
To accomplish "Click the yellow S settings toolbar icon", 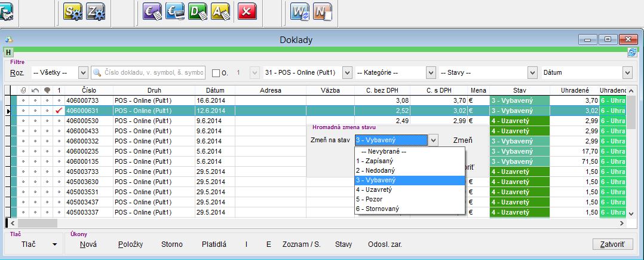I will pos(73,12).
